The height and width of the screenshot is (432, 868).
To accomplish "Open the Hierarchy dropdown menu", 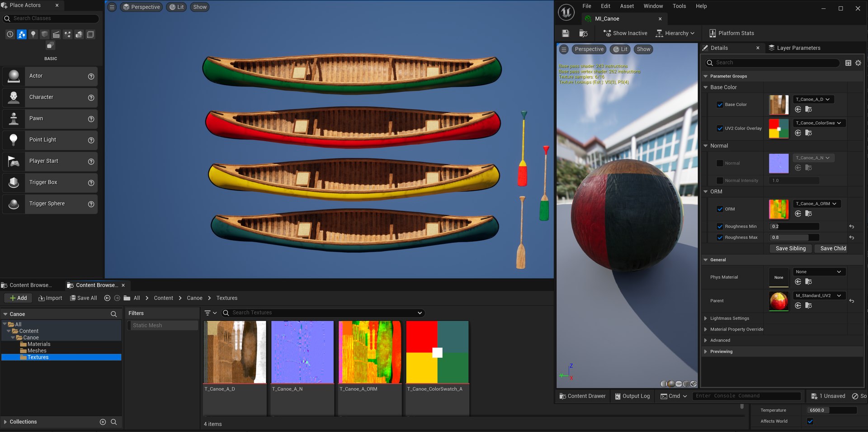I will point(675,33).
